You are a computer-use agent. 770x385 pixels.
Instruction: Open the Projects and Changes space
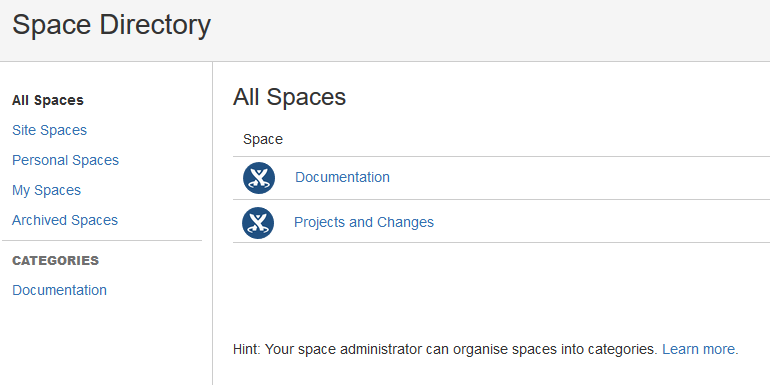tap(364, 222)
